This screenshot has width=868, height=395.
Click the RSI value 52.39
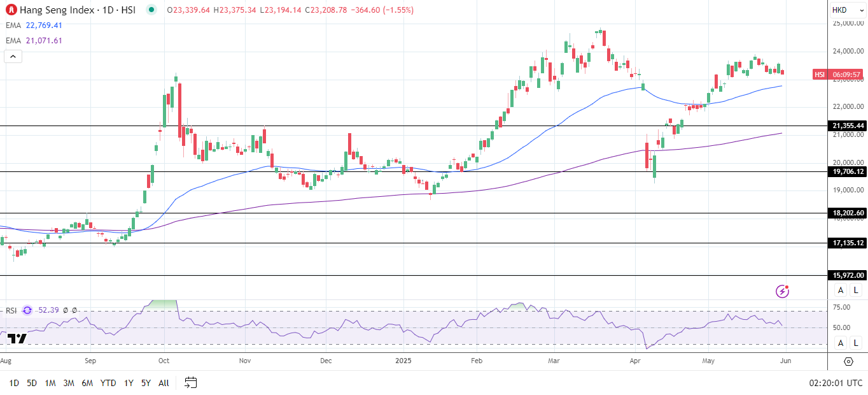(48, 310)
